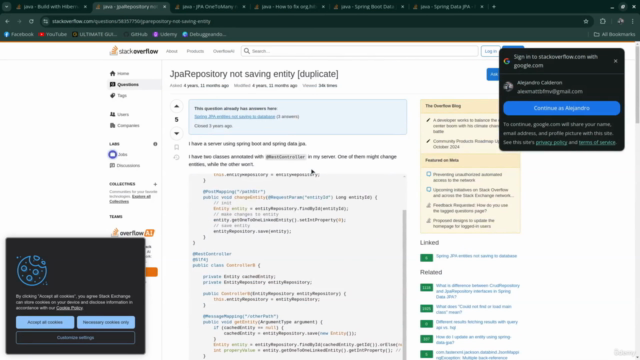The width and height of the screenshot is (640, 360).
Task: Open the Facebook bookmark
Action: pos(19,34)
